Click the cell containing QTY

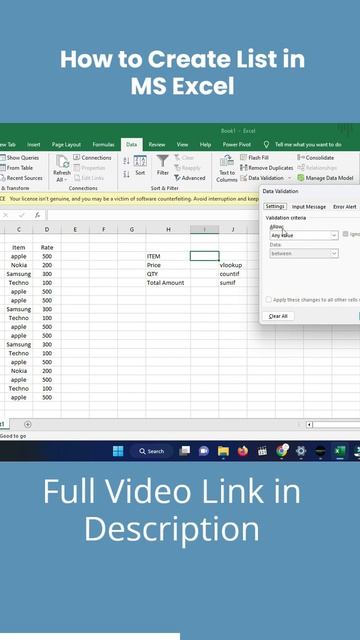(x=168, y=274)
